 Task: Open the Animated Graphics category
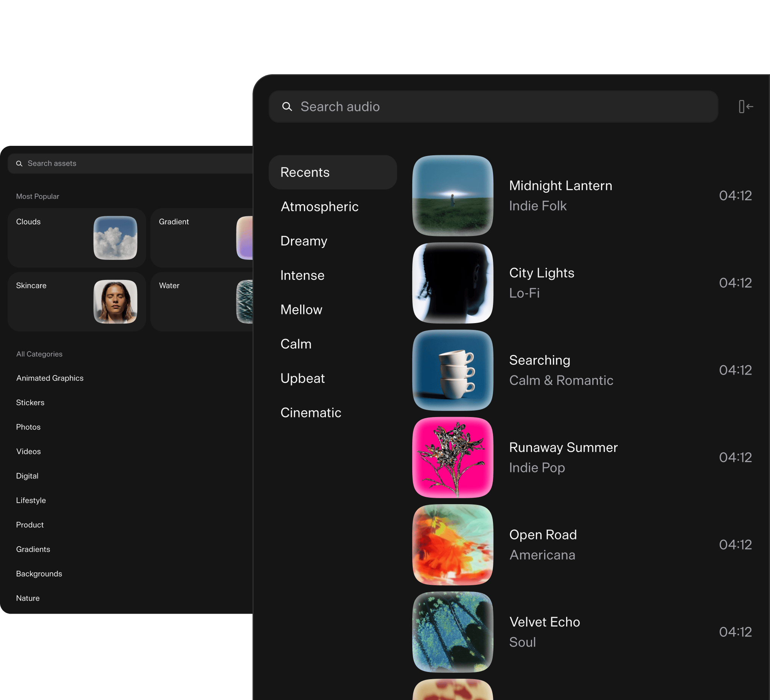coord(50,378)
